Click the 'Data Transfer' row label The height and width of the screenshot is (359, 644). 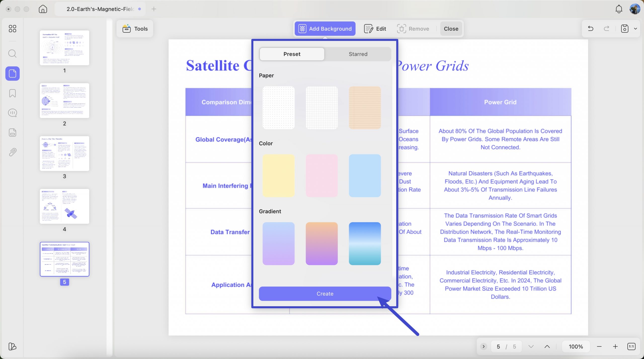(230, 232)
